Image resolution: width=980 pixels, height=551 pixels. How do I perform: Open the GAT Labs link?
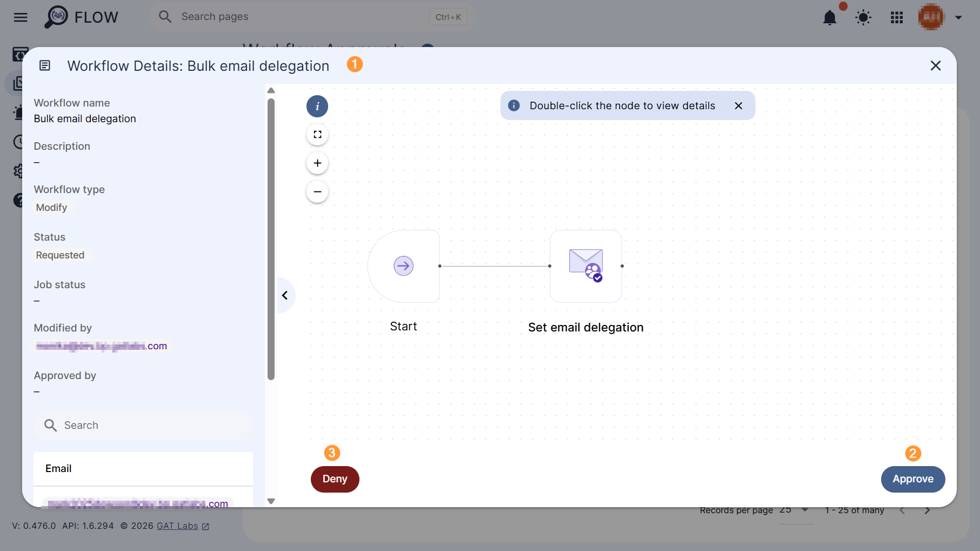coord(177,526)
